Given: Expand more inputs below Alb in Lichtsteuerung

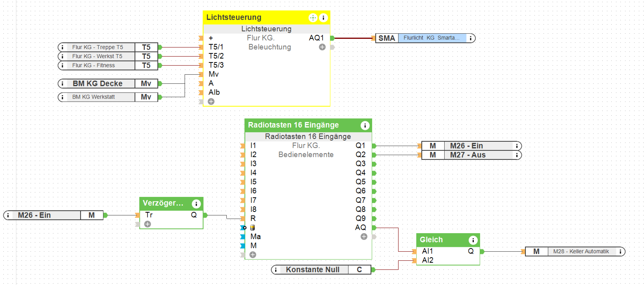Looking at the screenshot, I should (x=211, y=101).
